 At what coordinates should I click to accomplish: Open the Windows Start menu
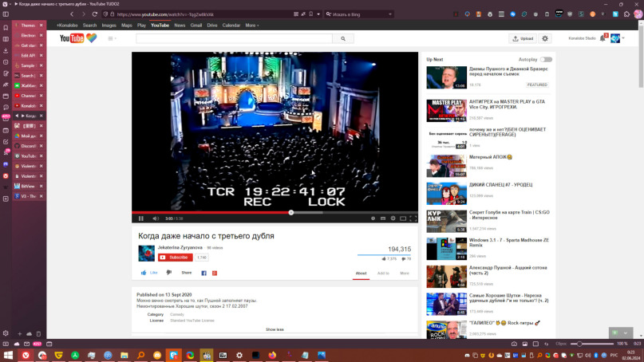tap(8, 355)
